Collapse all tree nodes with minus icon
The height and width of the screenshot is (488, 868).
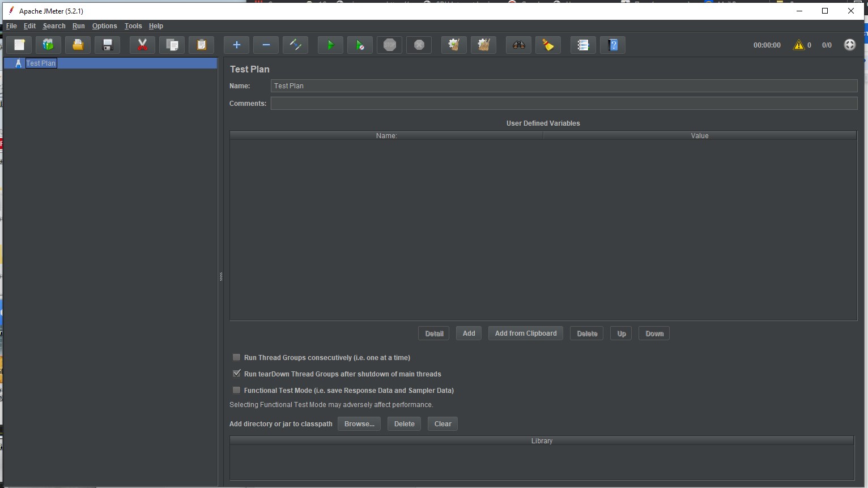[266, 45]
